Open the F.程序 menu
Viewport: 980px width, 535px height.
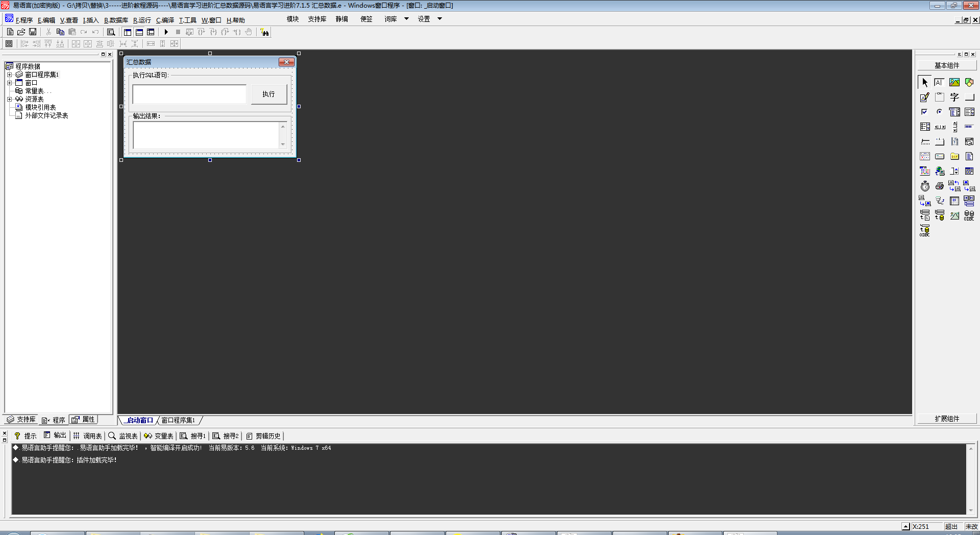pos(24,20)
